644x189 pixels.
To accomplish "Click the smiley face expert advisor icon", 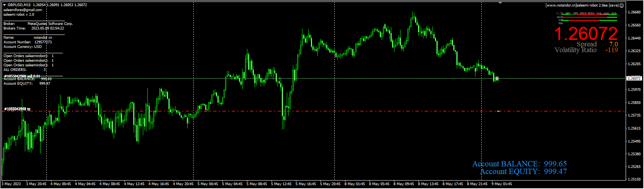I will (x=622, y=5).
